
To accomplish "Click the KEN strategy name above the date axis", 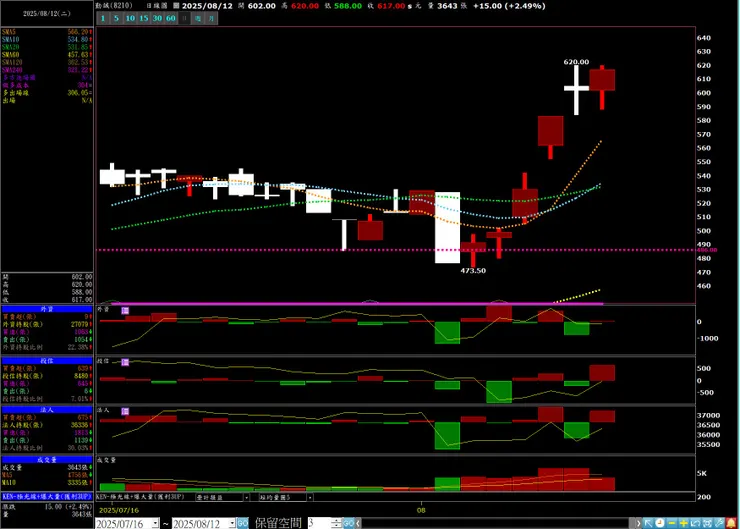I will (x=140, y=497).
